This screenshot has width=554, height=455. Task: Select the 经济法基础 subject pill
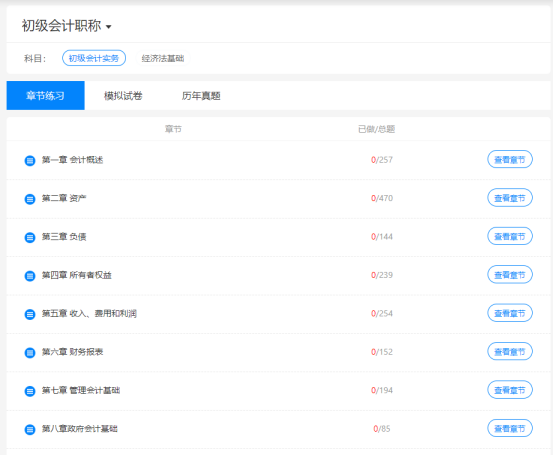(x=163, y=58)
